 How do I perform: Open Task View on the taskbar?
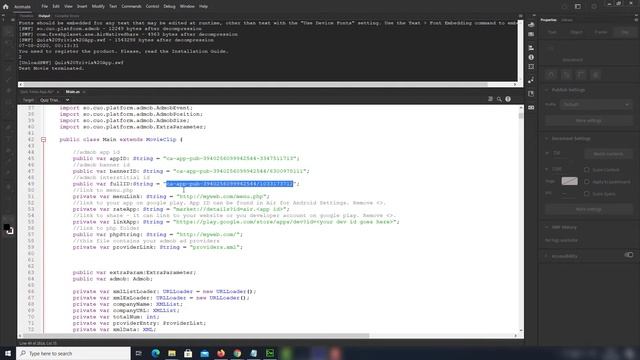139,353
